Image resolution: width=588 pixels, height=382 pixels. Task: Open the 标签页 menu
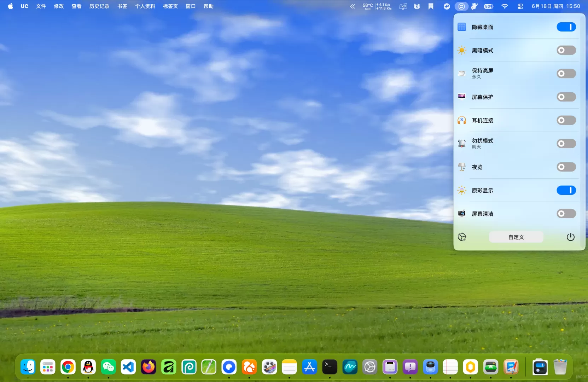pyautogui.click(x=170, y=6)
